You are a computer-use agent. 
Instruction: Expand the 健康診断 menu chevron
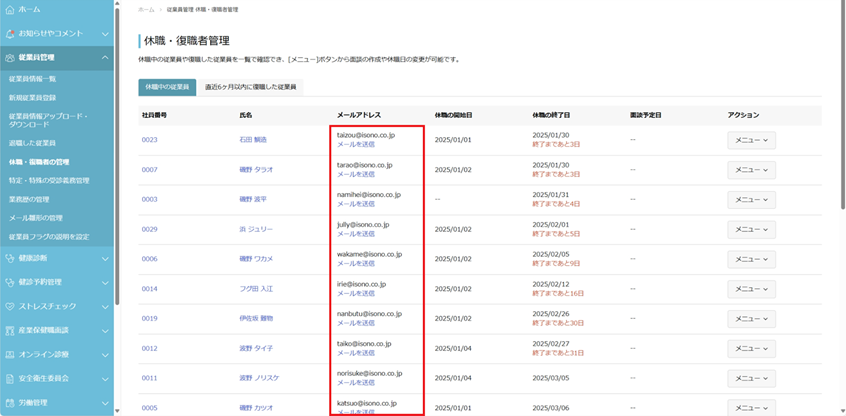tap(105, 258)
